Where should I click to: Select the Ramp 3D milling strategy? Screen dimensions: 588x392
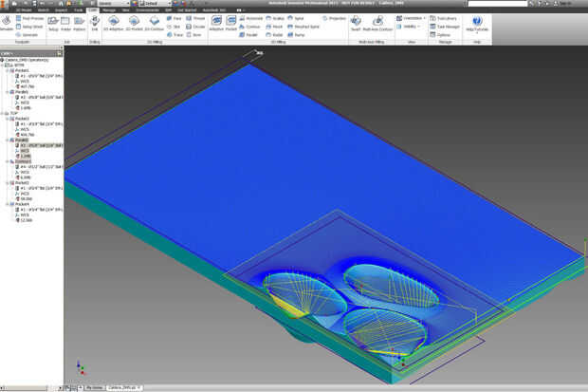click(296, 35)
